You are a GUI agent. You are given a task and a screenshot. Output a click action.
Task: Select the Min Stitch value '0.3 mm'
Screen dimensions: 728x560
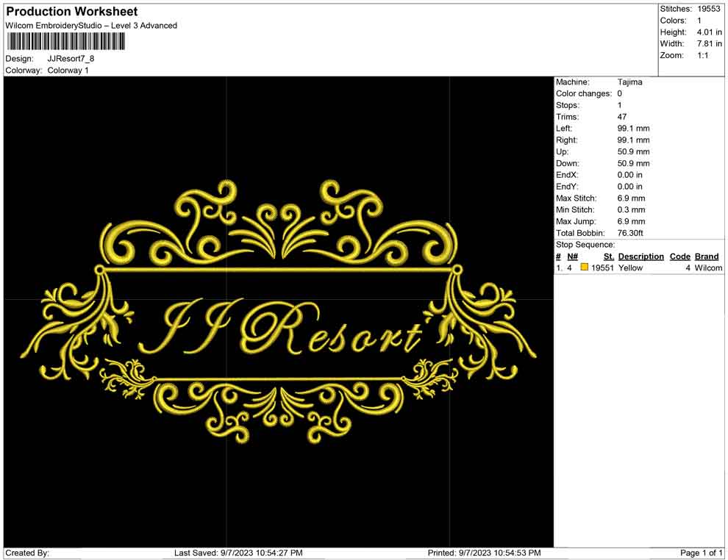(x=631, y=209)
